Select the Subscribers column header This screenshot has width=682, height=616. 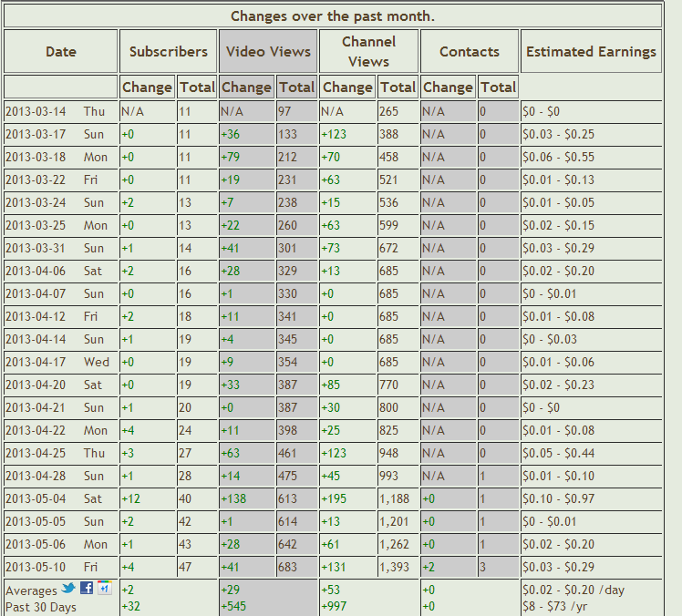pos(169,51)
